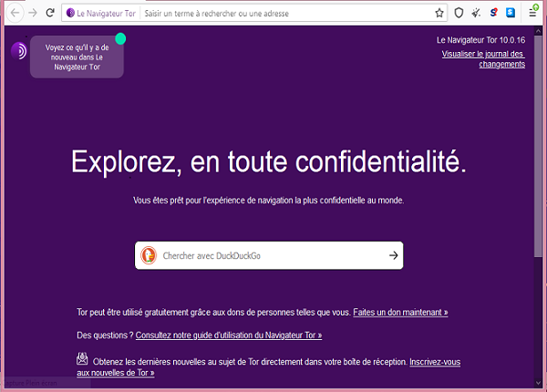Go back with the back arrow
Screen dimensions: 547x392
(x=15, y=13)
